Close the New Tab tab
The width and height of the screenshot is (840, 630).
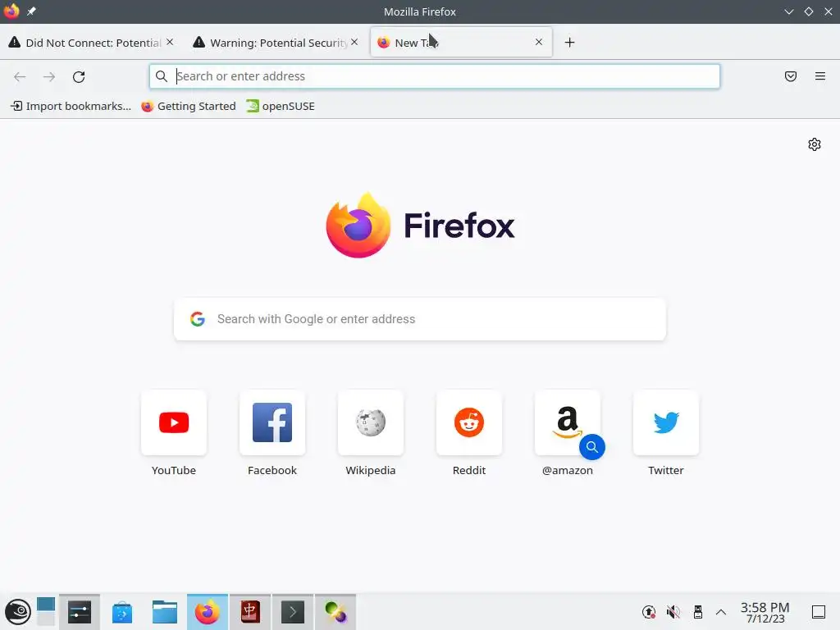pyautogui.click(x=539, y=42)
